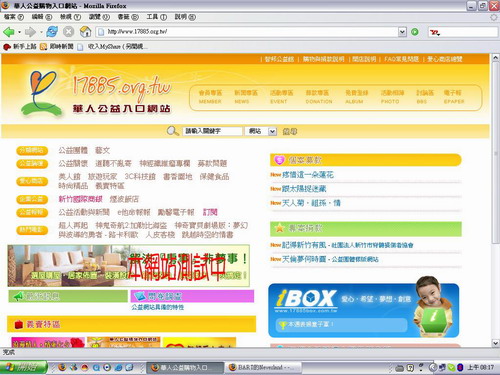Open the EVENT nav tab

(x=281, y=97)
